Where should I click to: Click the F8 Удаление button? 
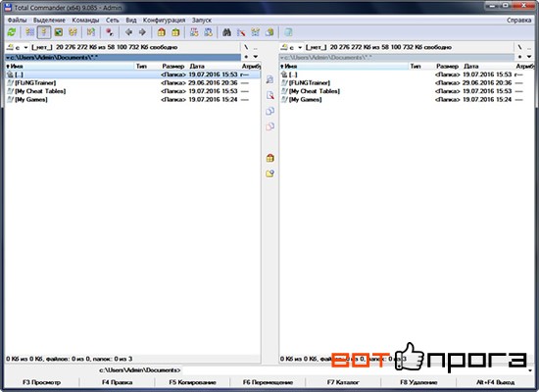pos(418,382)
